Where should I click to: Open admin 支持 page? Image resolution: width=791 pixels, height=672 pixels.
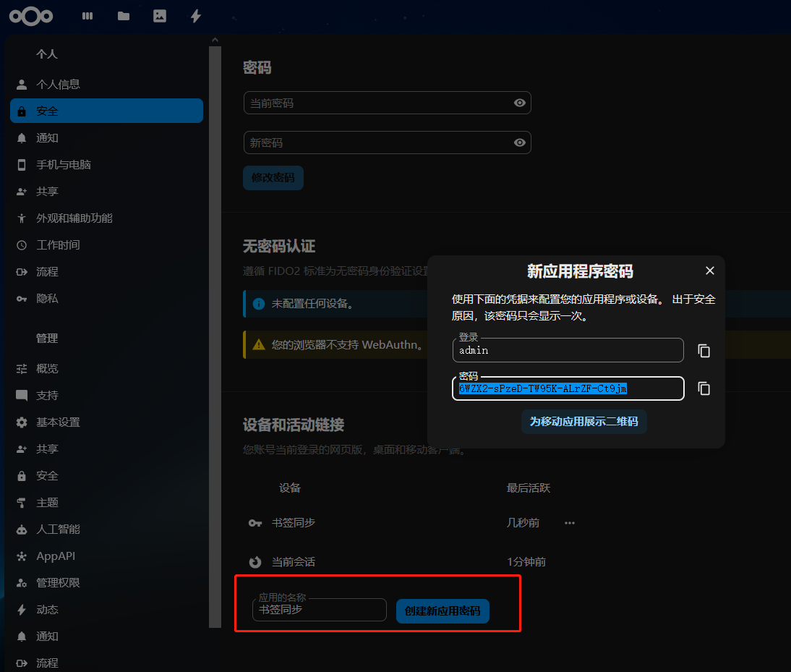tap(106, 396)
